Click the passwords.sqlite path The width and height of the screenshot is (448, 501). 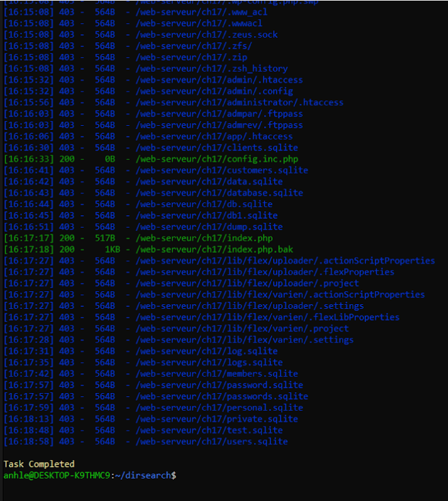(x=222, y=396)
